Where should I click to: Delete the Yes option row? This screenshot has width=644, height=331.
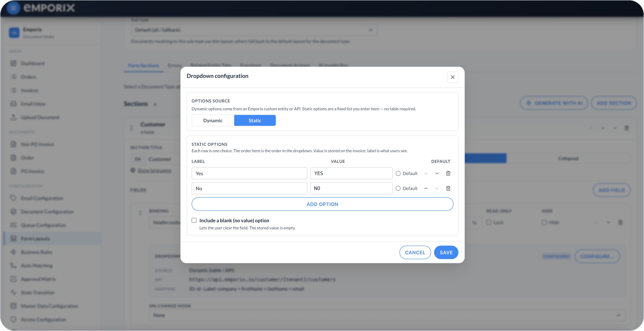(x=448, y=173)
